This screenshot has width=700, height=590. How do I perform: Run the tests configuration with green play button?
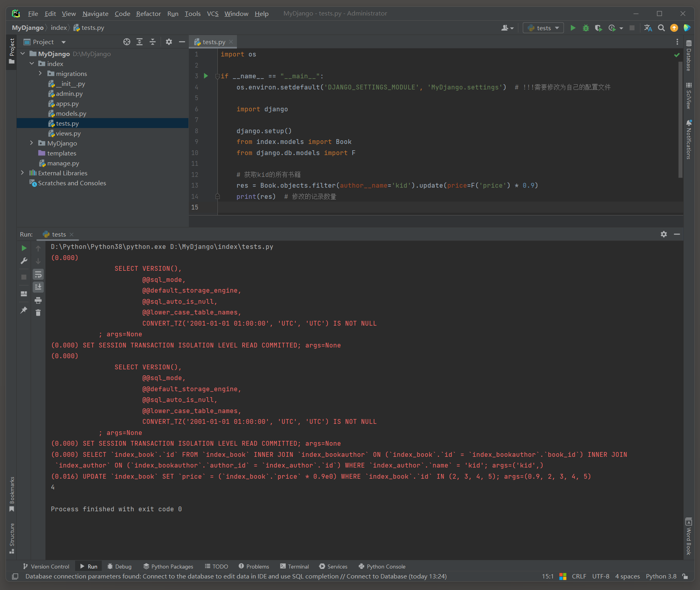click(x=573, y=28)
